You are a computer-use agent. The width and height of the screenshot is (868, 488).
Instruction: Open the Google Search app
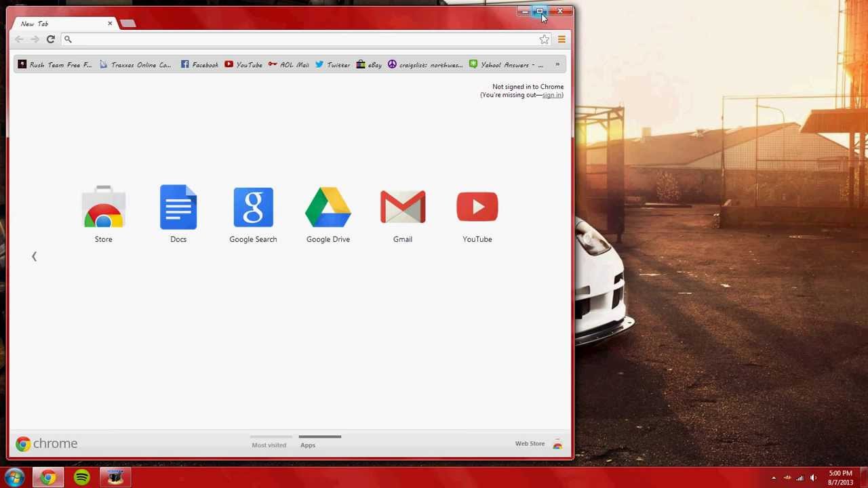253,207
